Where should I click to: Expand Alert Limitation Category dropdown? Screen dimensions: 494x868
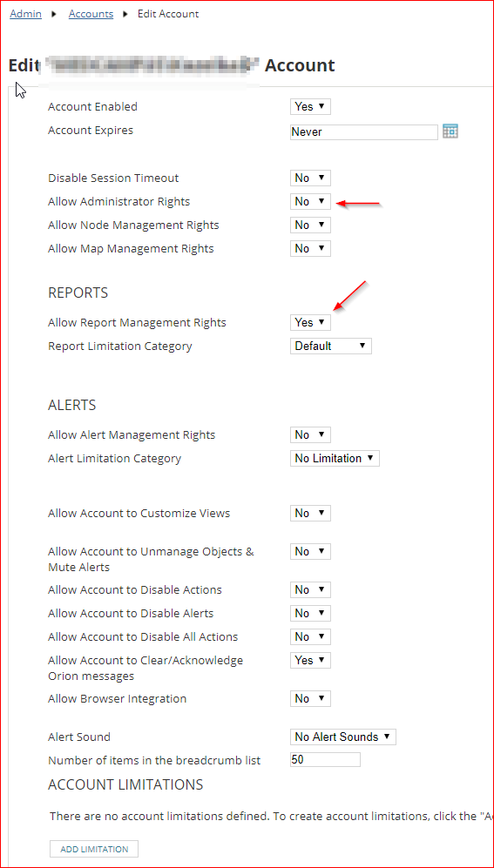click(x=335, y=458)
